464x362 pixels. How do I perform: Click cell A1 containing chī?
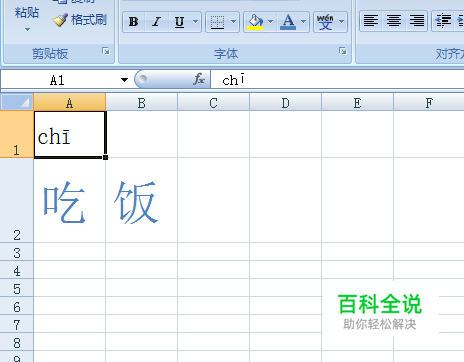pyautogui.click(x=70, y=134)
